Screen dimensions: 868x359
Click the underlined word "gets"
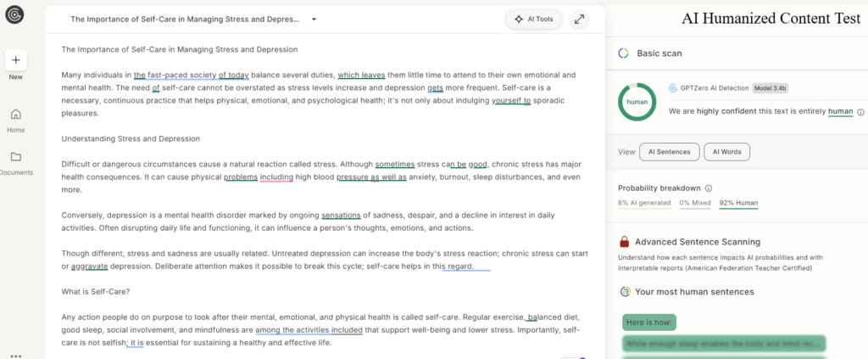click(x=435, y=87)
